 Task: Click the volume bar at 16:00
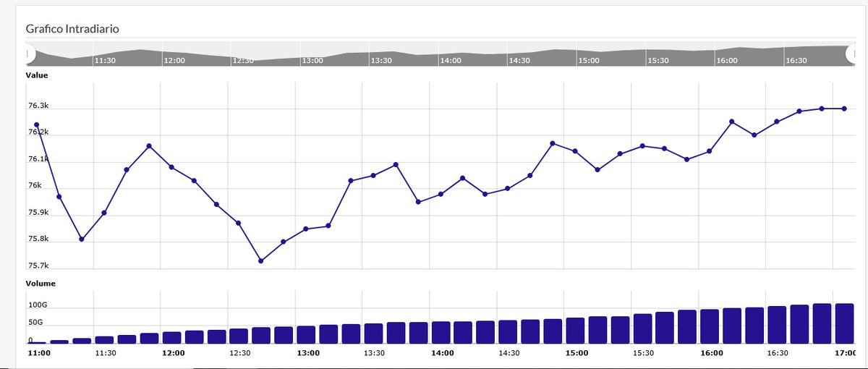pos(710,326)
